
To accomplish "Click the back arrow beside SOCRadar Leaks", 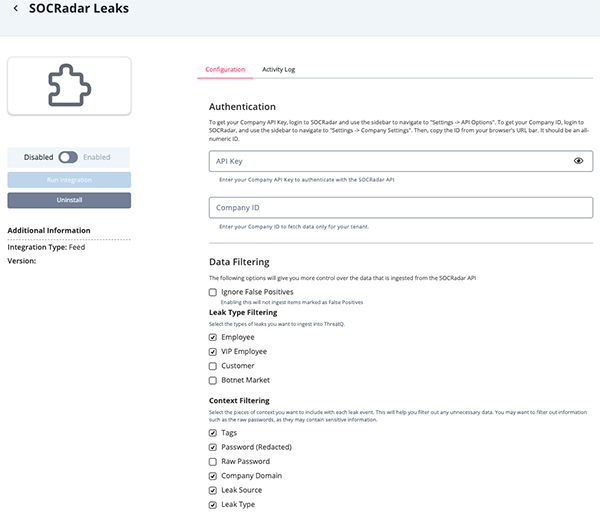I will point(15,9).
